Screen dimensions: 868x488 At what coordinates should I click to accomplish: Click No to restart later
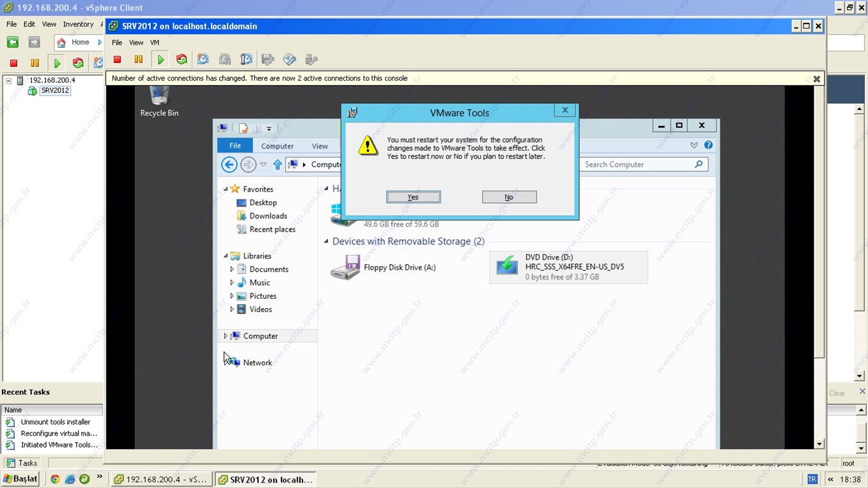point(509,197)
